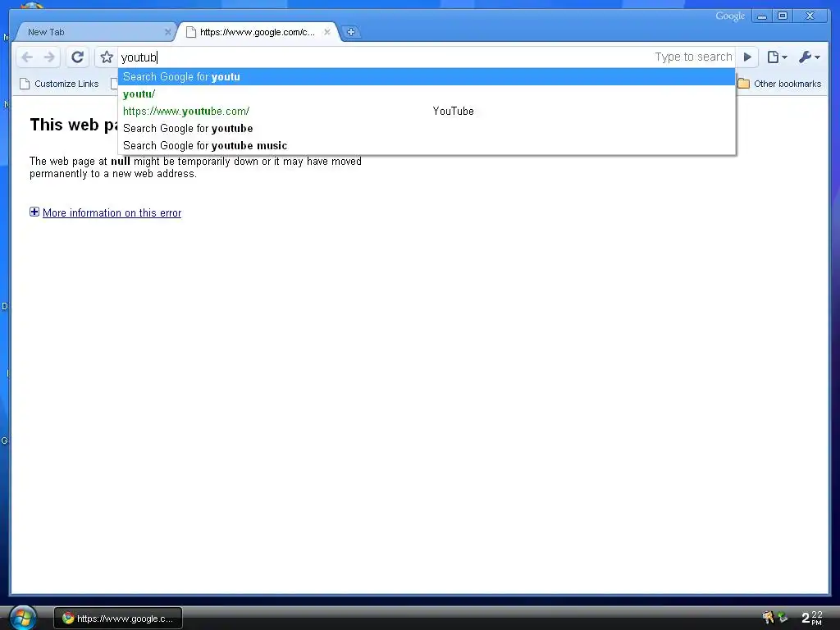840x630 pixels.
Task: Click the taskbar clock
Action: (811, 618)
